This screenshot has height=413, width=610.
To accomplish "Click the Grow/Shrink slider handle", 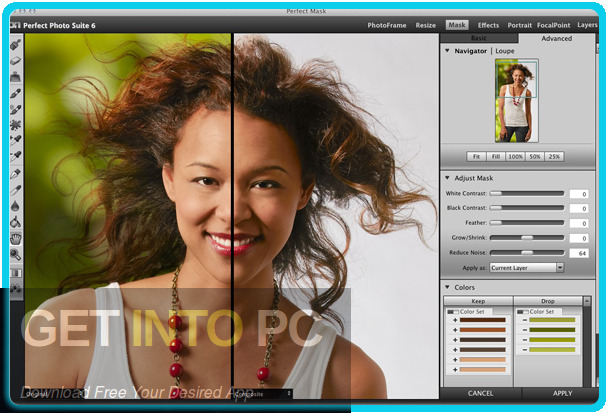I will [527, 237].
